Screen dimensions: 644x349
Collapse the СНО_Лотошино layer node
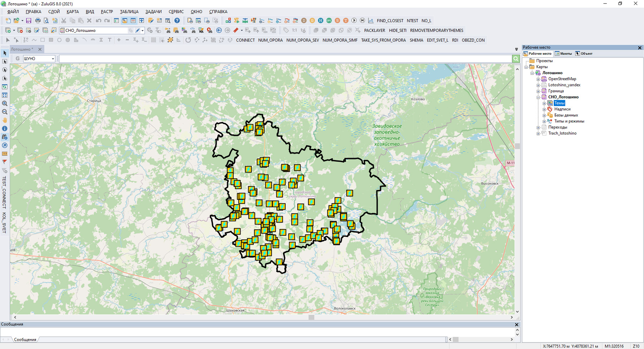coord(538,97)
